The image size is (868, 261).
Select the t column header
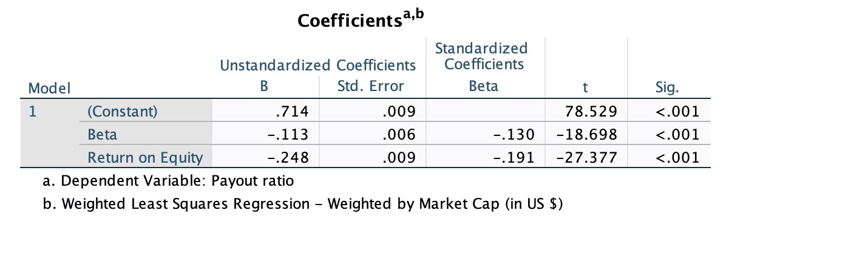pos(585,87)
